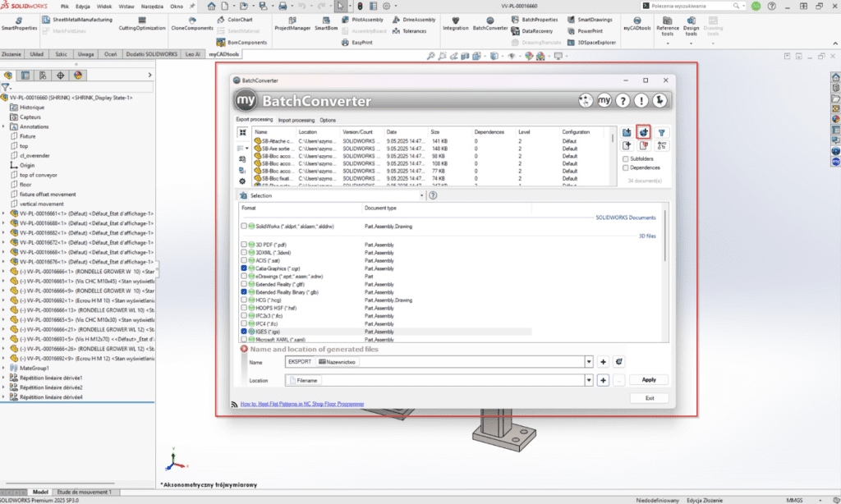
Task: Open BatchConverter gear settings in left strip
Action: click(242, 181)
